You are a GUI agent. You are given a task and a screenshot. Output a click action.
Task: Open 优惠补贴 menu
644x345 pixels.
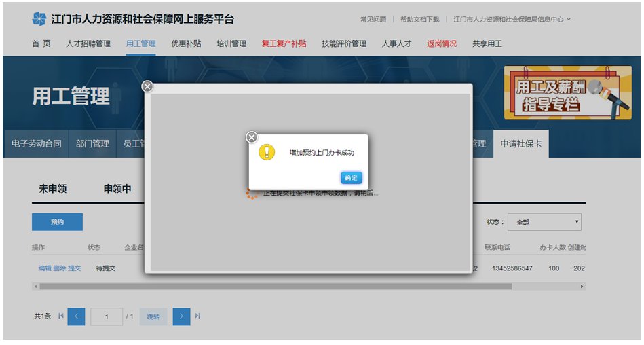(x=186, y=43)
